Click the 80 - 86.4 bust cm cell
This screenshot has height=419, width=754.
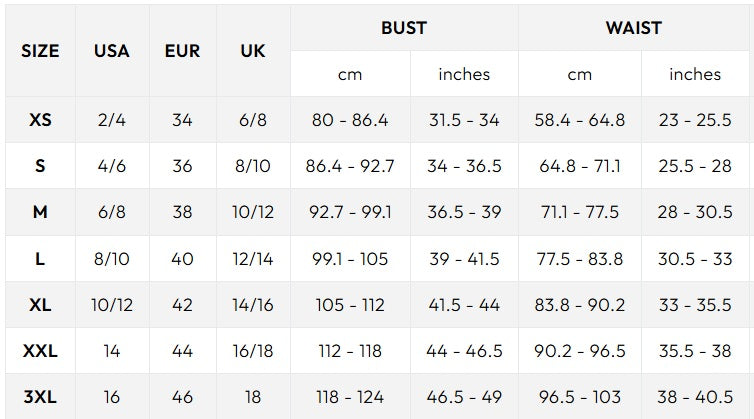click(350, 120)
